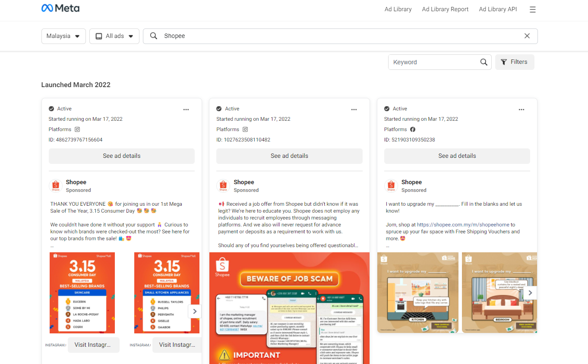Click "ID: 4862739767156604" text
This screenshot has width=588, height=364.
[76, 140]
